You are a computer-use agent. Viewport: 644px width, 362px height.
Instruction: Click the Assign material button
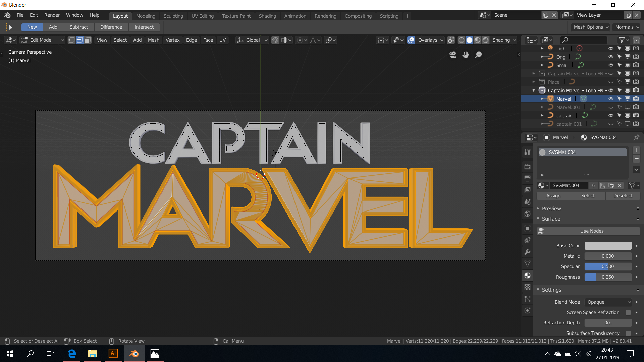point(553,196)
